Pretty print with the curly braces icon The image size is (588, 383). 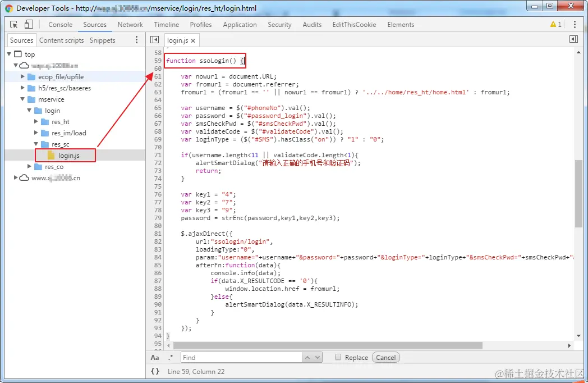click(155, 371)
